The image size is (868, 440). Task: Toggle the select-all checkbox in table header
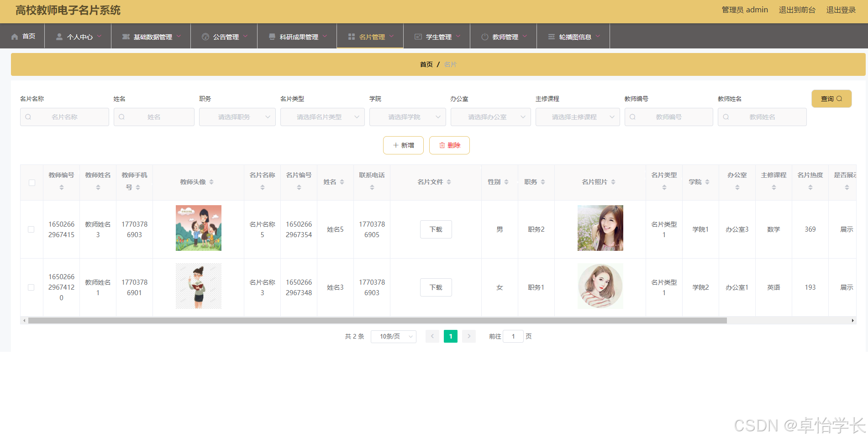click(x=32, y=183)
